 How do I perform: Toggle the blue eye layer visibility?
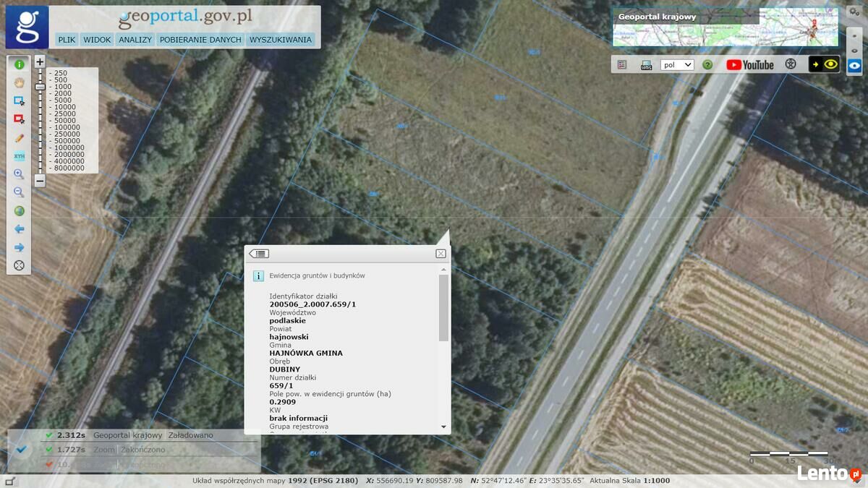pos(854,65)
